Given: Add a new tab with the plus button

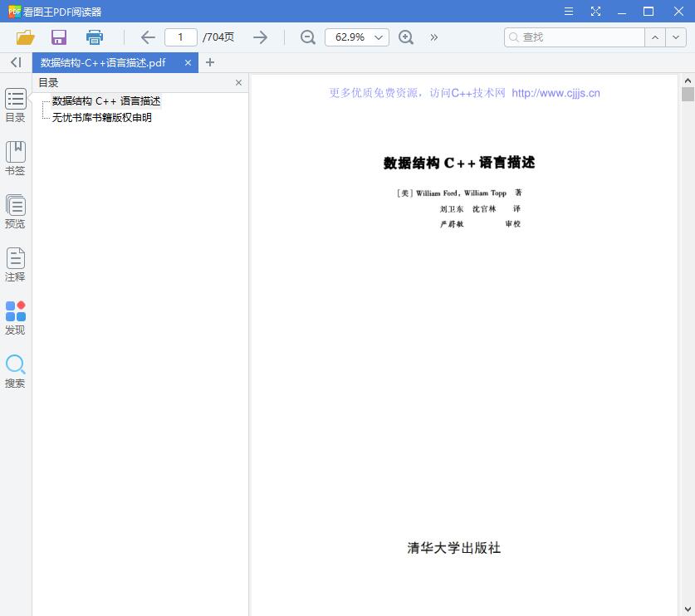Looking at the screenshot, I should (210, 62).
